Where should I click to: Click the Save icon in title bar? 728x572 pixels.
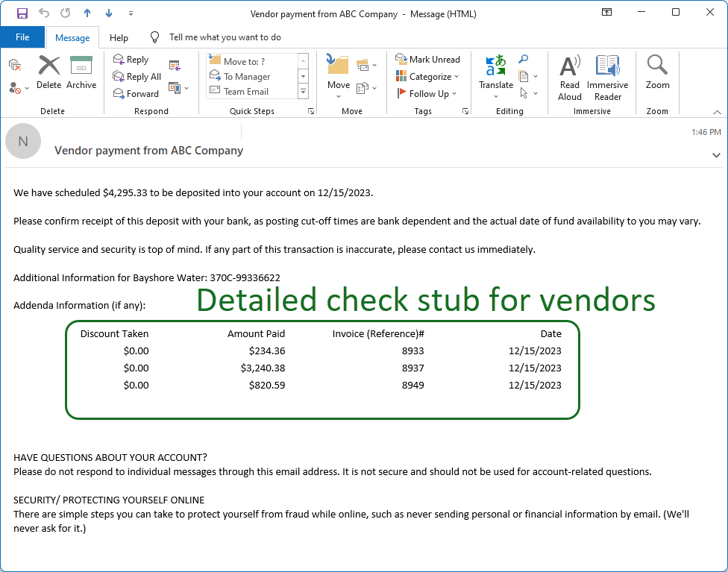22,13
